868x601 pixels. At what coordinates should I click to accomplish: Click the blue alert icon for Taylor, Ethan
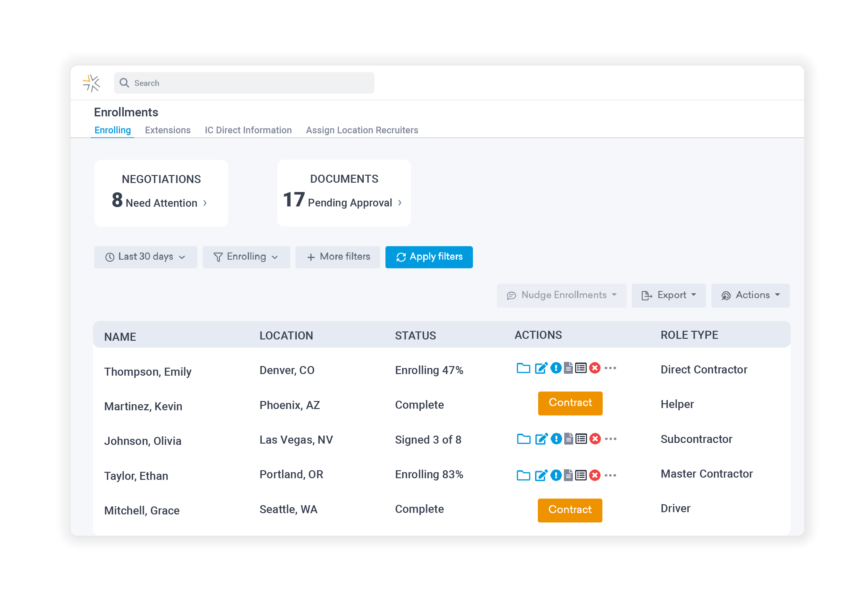556,475
